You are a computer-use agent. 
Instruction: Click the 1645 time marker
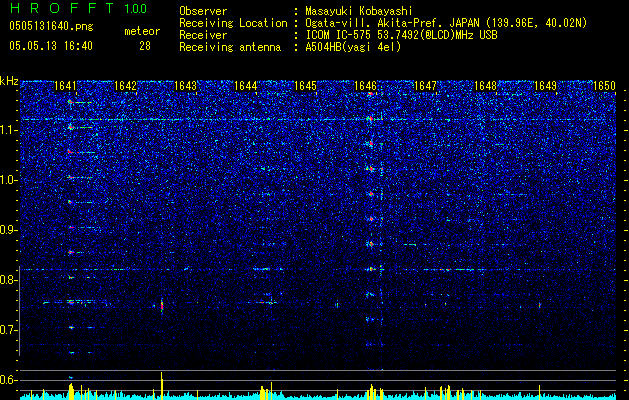click(x=305, y=86)
